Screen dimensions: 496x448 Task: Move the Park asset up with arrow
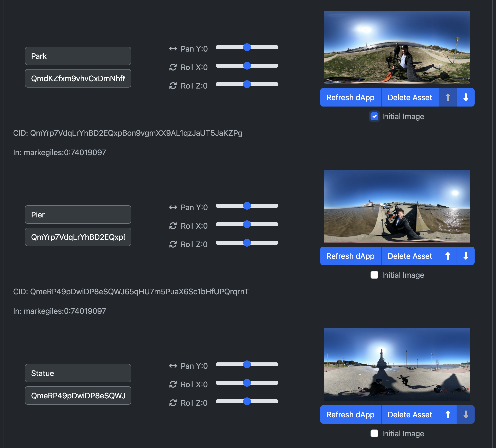pyautogui.click(x=448, y=98)
